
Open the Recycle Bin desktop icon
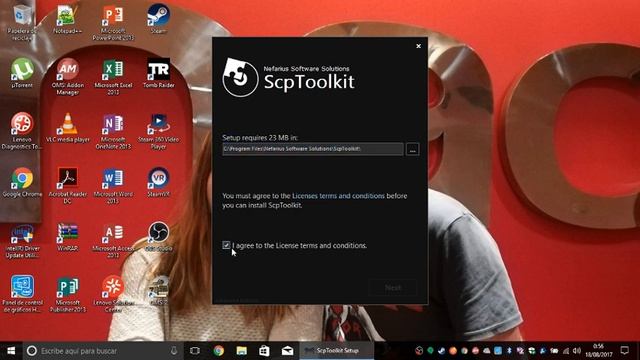point(22,22)
